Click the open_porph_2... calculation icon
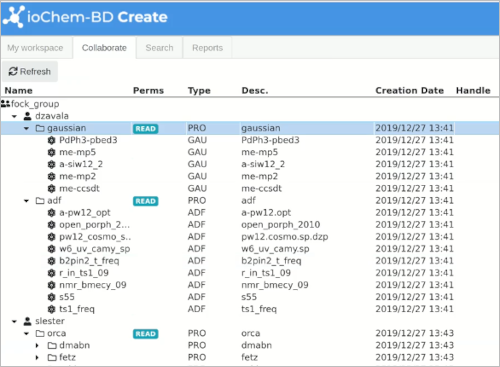Viewport: 500px width, 367px height. tap(51, 225)
